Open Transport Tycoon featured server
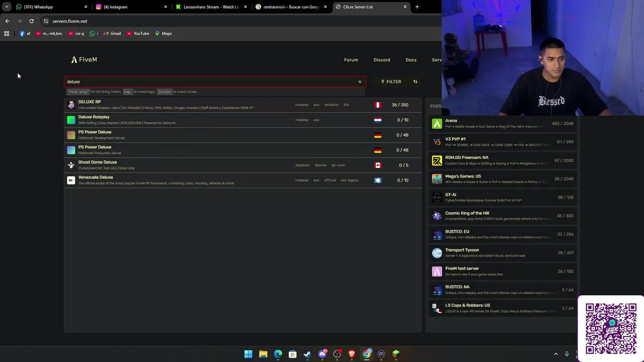Image resolution: width=644 pixels, height=362 pixels. [503, 252]
